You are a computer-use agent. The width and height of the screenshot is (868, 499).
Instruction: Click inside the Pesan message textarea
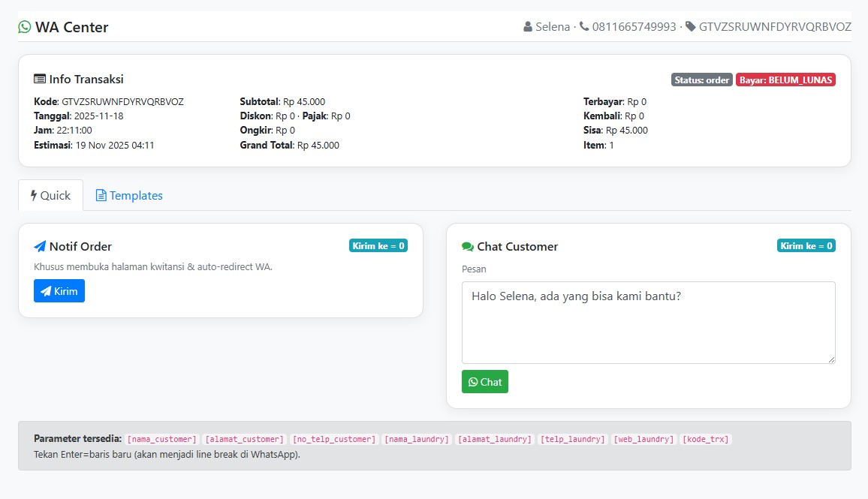(648, 323)
